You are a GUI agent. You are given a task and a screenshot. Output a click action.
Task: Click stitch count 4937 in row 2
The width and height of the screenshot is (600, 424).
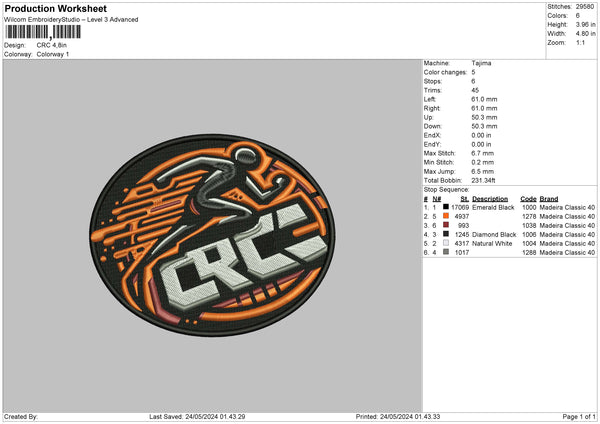(462, 217)
